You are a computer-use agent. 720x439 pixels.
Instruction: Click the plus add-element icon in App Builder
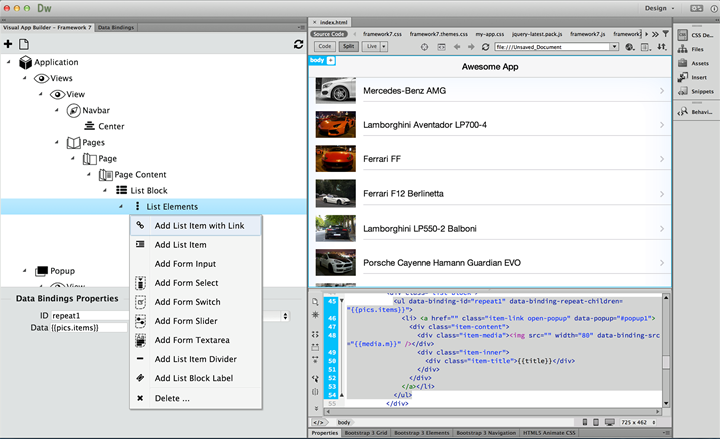(x=8, y=44)
